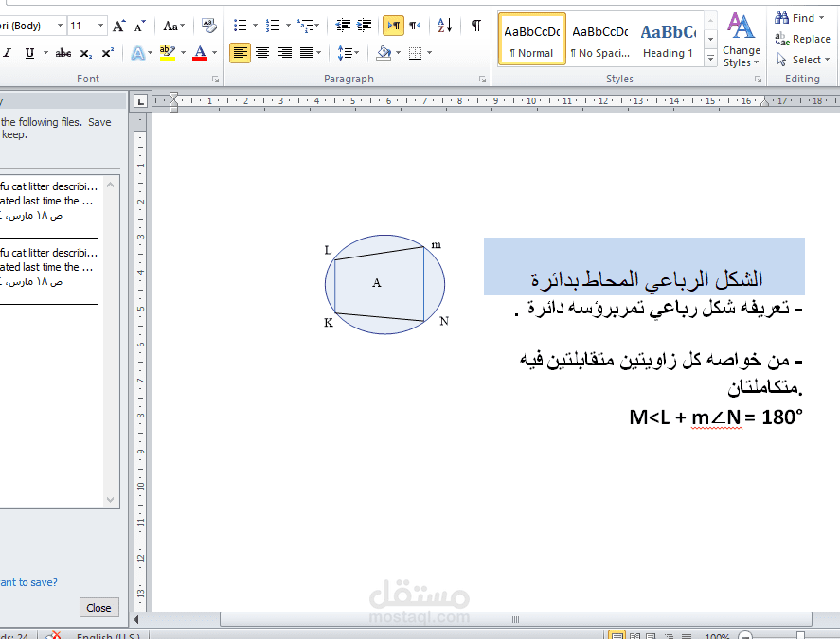Select the Text Effects icon
Image resolution: width=840 pixels, height=639 pixels.
(x=140, y=52)
